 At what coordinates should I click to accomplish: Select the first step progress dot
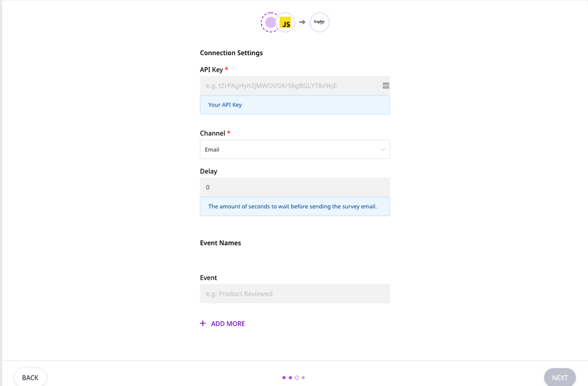[284, 378]
